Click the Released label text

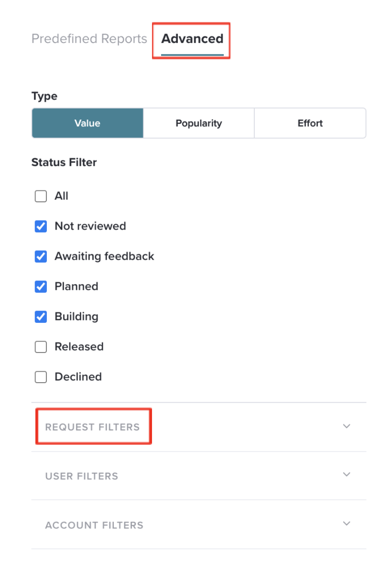tap(79, 346)
